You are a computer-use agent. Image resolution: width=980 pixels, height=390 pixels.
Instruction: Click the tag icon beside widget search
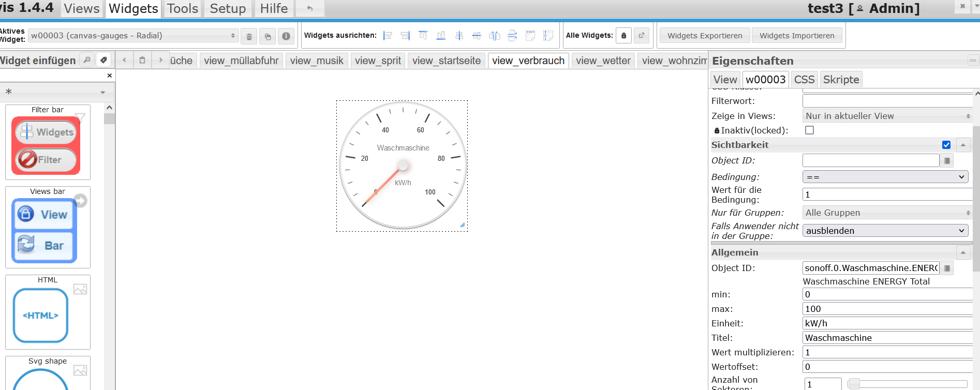click(x=103, y=60)
